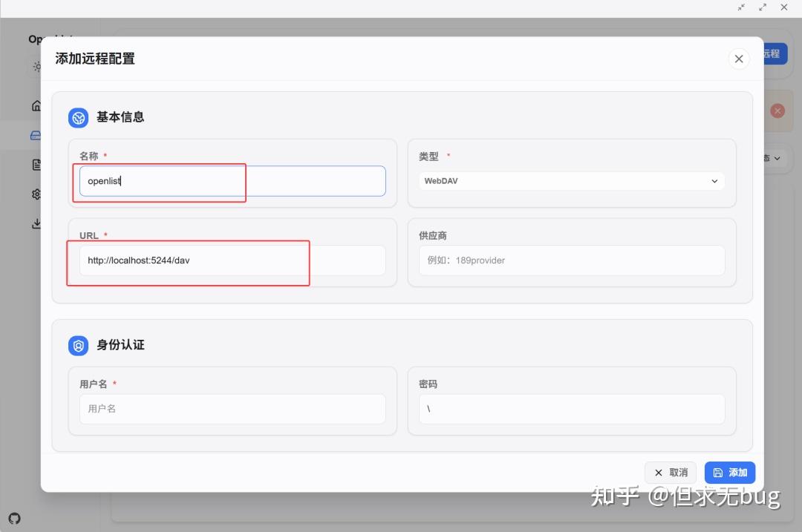
Task: Click the download icon in sidebar
Action: point(36,223)
